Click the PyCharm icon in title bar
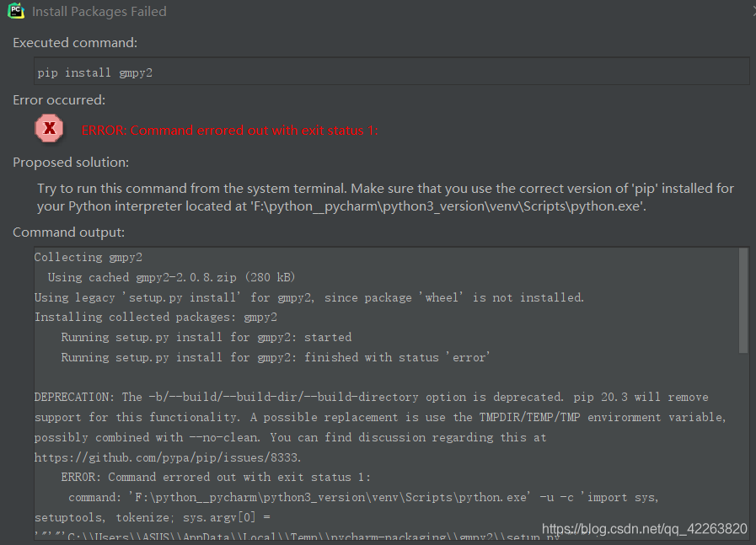 pos(15,11)
